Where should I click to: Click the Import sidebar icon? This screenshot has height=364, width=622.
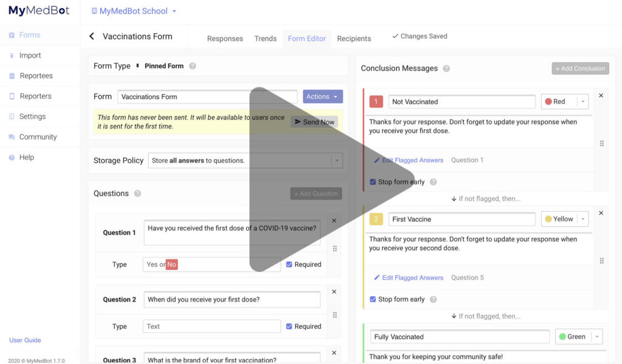click(12, 56)
